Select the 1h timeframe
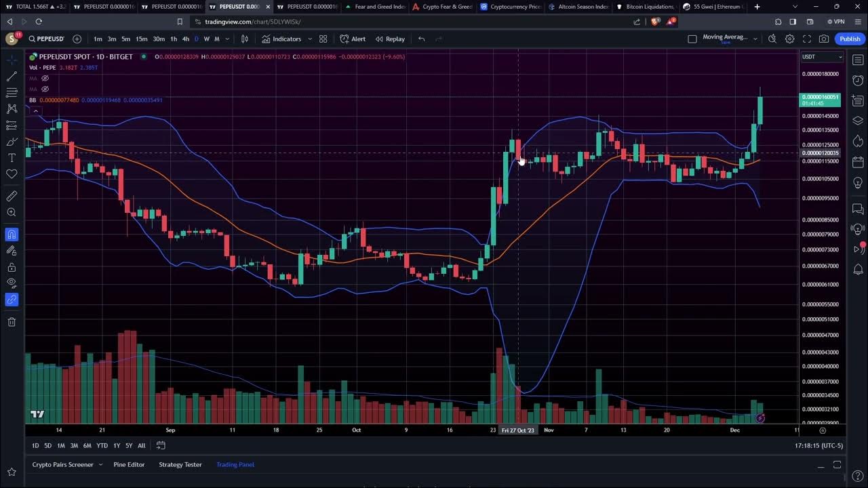 point(174,39)
